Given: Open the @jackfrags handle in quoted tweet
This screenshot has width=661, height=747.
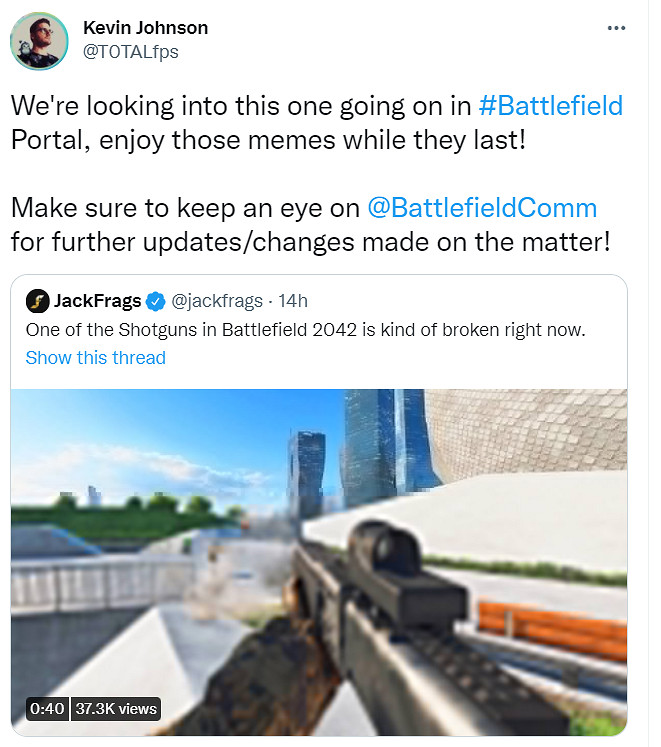Looking at the screenshot, I should pyautogui.click(x=217, y=302).
